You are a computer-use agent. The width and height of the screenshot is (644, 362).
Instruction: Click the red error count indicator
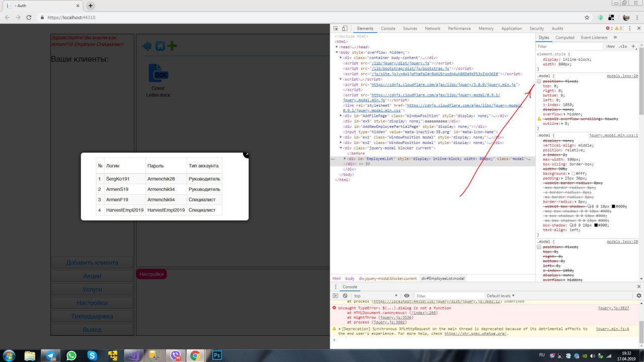[609, 29]
